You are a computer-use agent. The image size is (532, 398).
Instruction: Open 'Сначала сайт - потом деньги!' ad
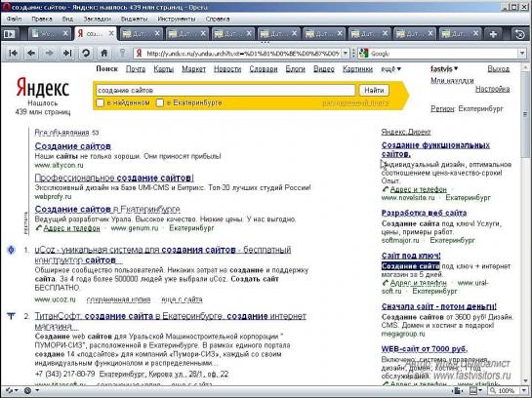click(438, 306)
